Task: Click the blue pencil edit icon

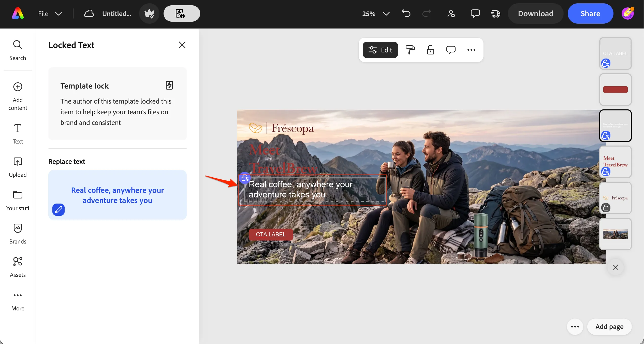Action: (58, 210)
